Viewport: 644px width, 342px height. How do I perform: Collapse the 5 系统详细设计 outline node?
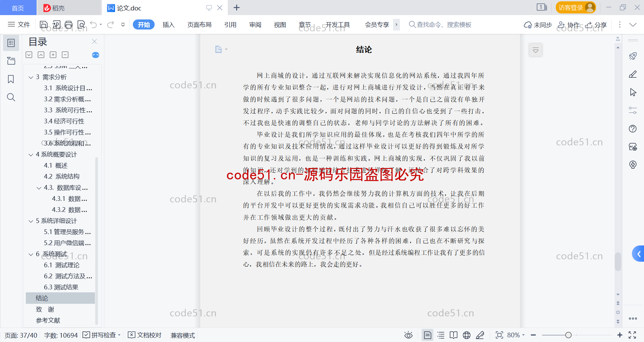(31, 221)
